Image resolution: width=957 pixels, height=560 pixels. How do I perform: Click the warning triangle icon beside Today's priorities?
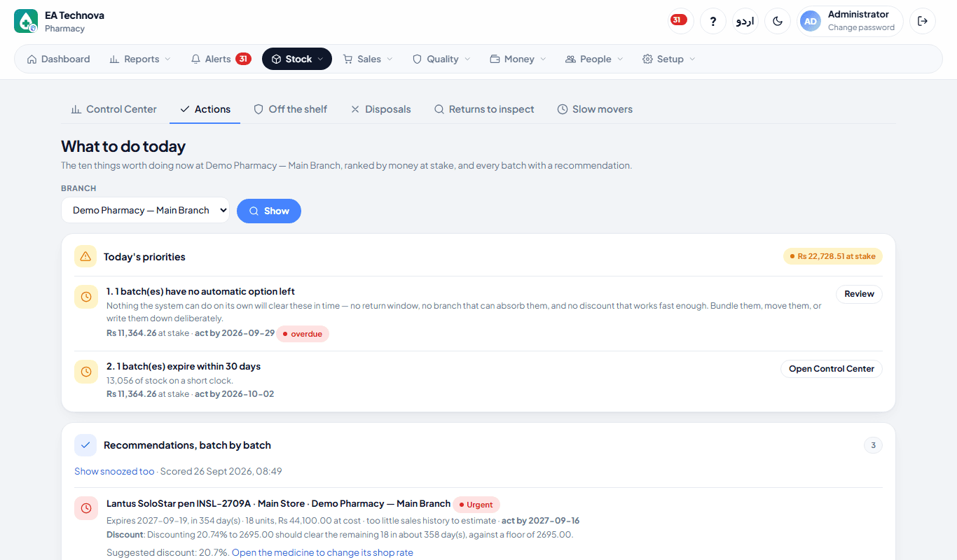tap(85, 256)
